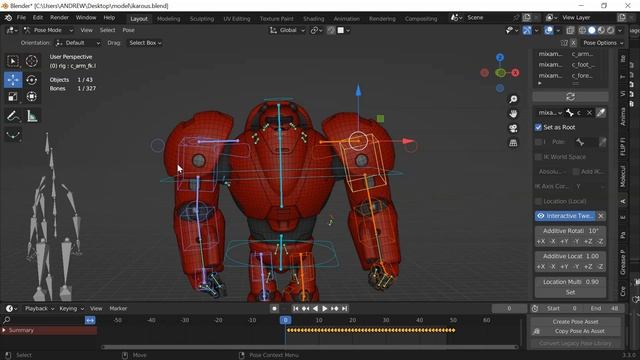The height and width of the screenshot is (360, 640).
Task: Click the Blender logo menu icon
Action: [x=8, y=18]
